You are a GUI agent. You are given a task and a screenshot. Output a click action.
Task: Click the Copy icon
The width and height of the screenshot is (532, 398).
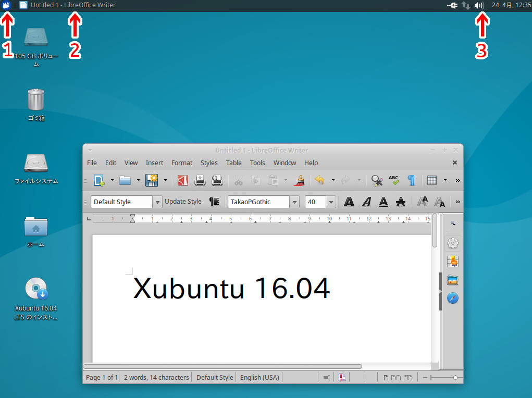(255, 180)
